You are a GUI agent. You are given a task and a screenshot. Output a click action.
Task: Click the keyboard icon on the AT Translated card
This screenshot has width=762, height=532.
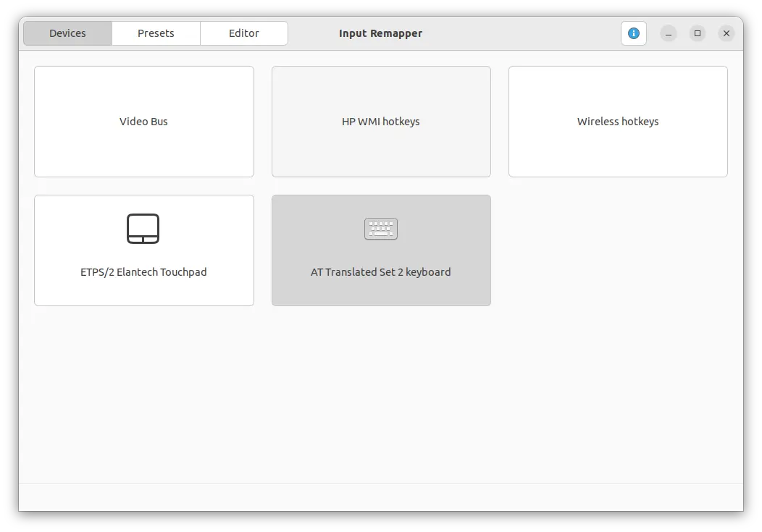(381, 229)
